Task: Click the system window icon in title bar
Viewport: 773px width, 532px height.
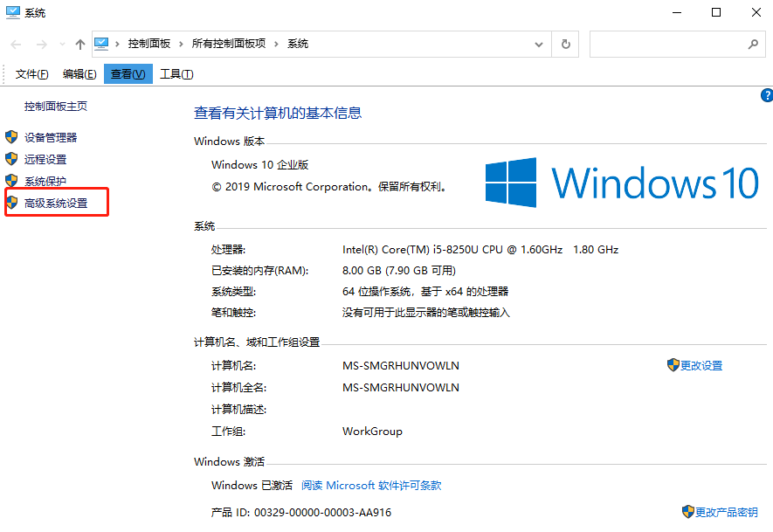Action: click(13, 12)
